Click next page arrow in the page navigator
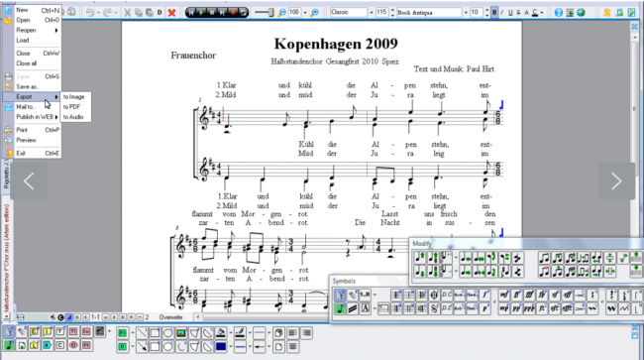Image resolution: width=644 pixels, height=360 pixels. 114,317
